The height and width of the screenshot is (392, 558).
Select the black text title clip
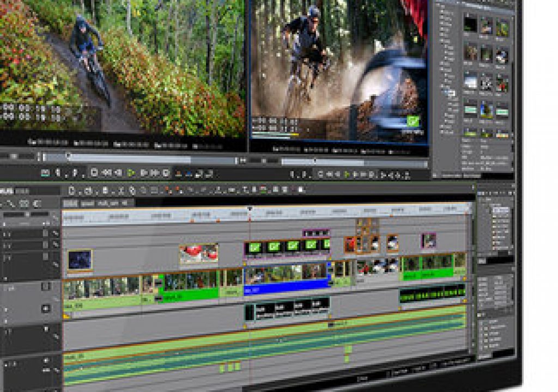(287, 309)
